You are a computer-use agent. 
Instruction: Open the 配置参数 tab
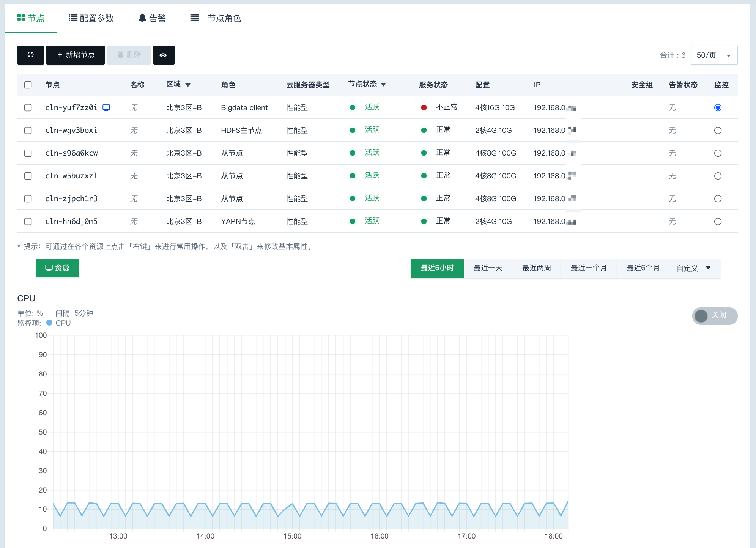click(91, 18)
